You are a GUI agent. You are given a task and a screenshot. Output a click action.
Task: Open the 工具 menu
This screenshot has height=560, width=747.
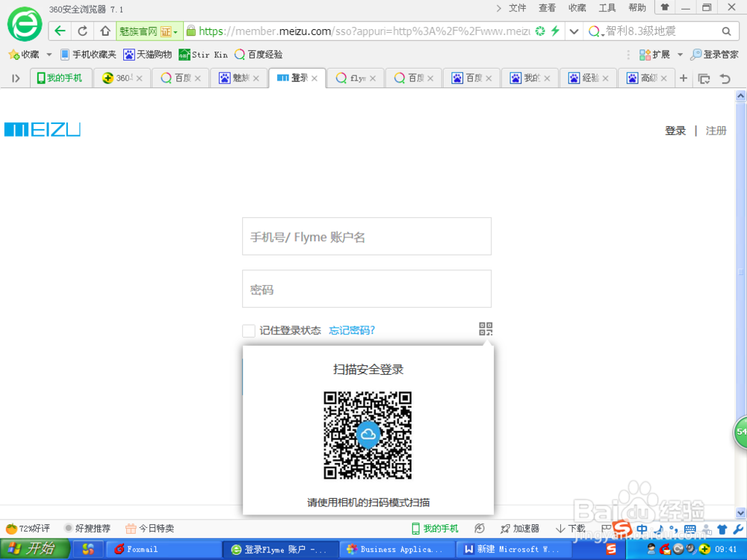tap(607, 8)
